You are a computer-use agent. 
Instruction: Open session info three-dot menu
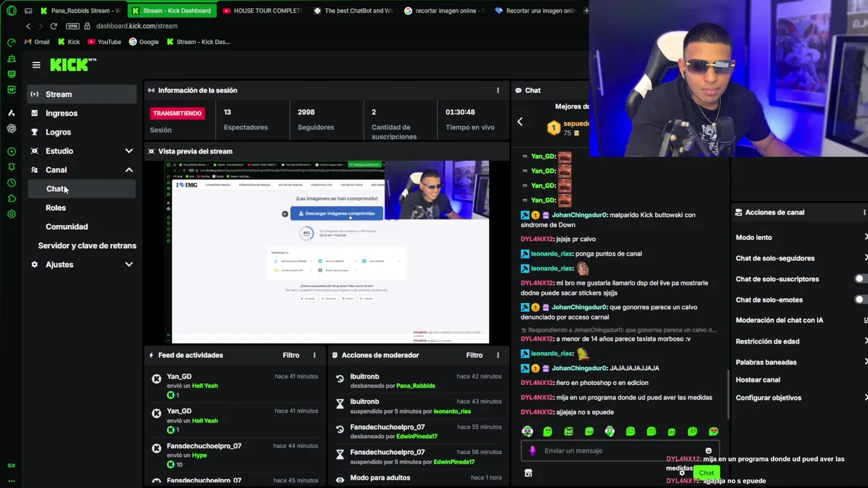(x=498, y=90)
